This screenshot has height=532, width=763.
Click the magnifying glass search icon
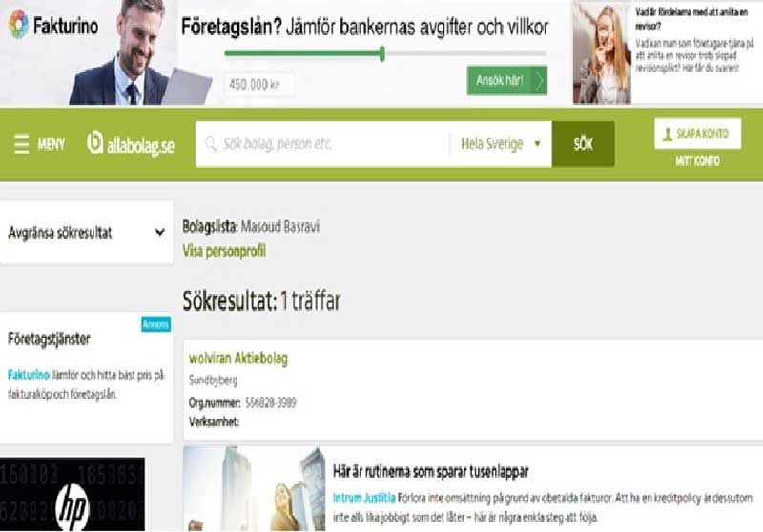click(211, 145)
